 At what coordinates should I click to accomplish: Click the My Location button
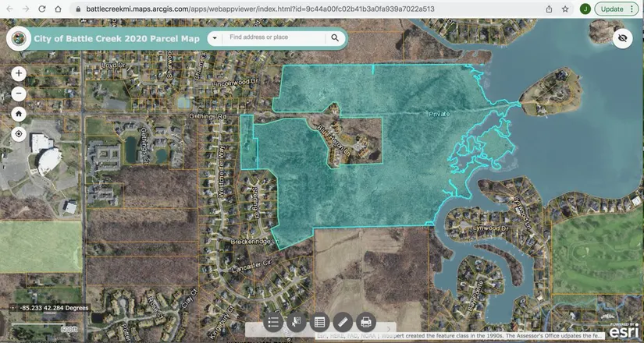19,134
